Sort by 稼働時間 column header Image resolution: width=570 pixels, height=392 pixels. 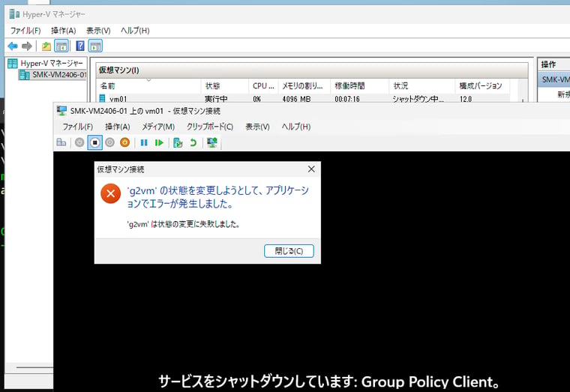click(360, 85)
